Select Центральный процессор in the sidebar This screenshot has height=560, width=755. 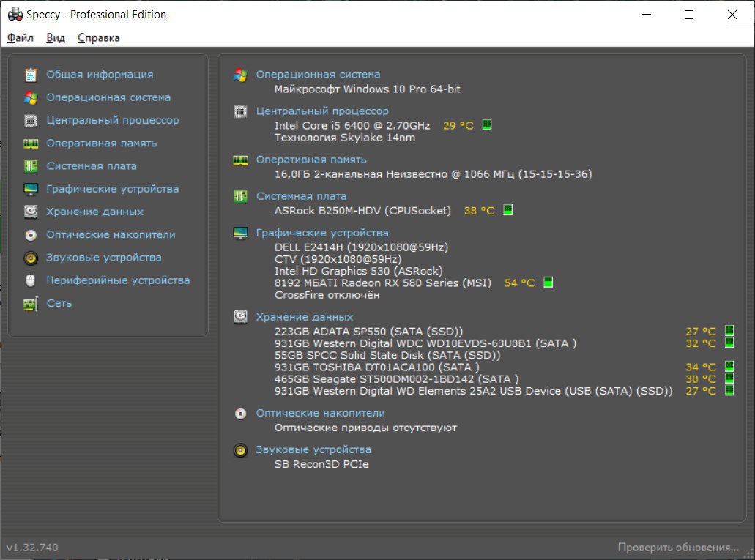point(113,120)
